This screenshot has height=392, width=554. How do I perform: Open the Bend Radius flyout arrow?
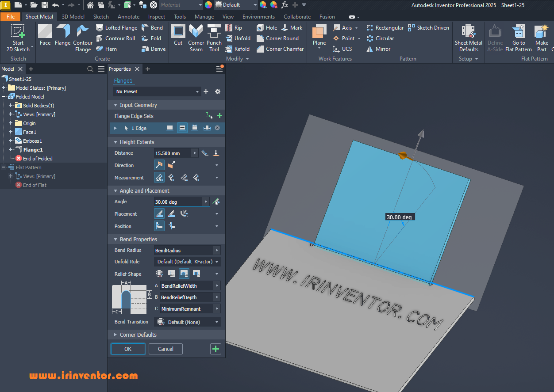click(x=217, y=250)
